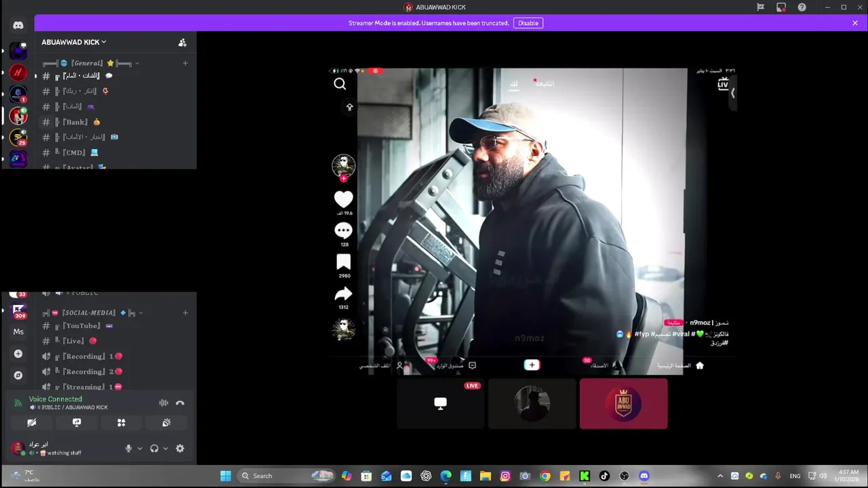Image resolution: width=868 pixels, height=488 pixels.
Task: Select the LIVE stream tile
Action: 441,404
